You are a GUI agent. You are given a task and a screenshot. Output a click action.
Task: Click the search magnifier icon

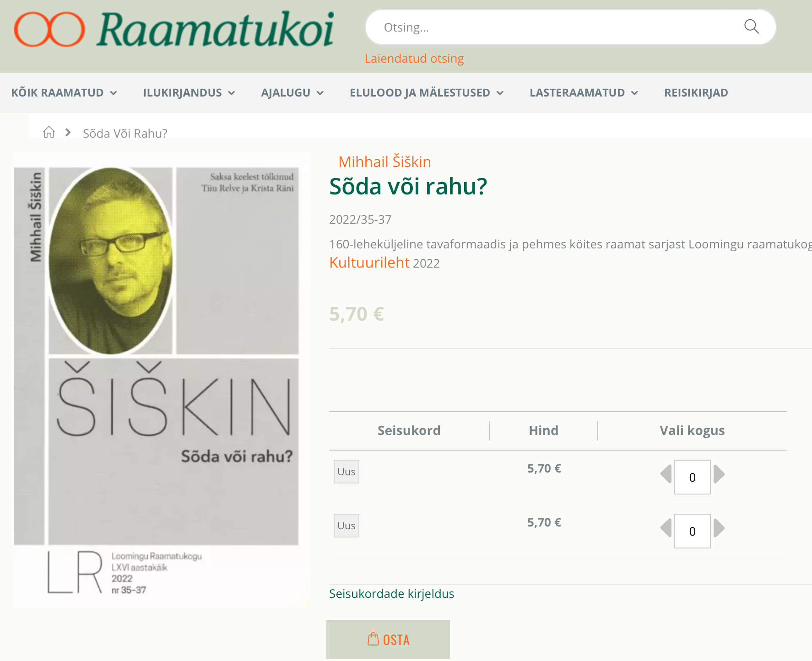point(751,27)
